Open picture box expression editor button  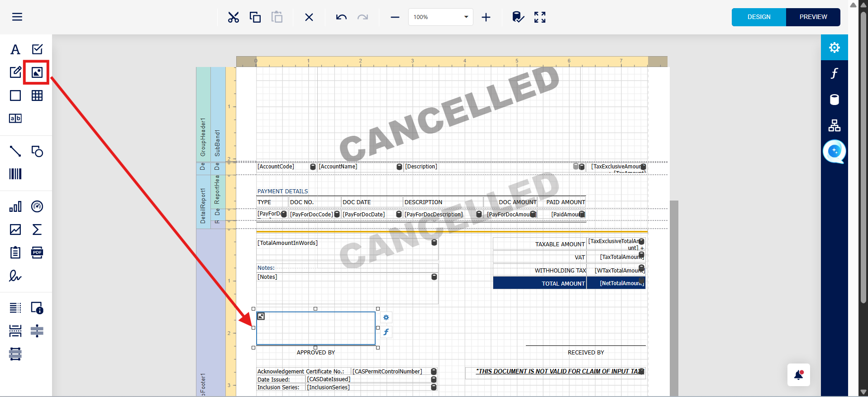pyautogui.click(x=386, y=332)
